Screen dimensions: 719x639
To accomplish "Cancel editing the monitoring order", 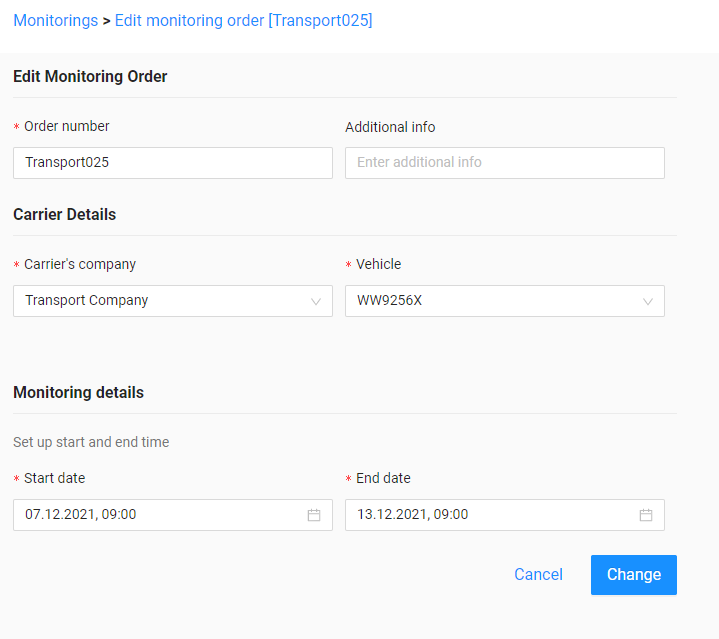I will coord(538,574).
